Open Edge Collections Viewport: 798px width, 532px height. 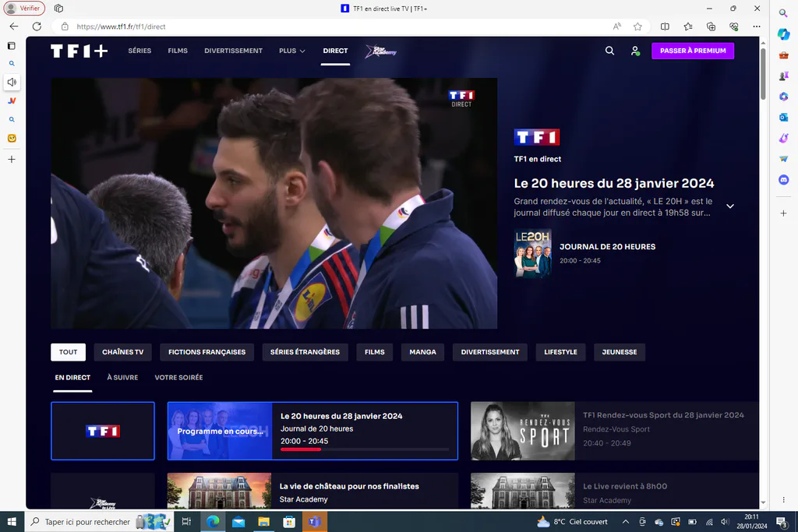pyautogui.click(x=711, y=26)
